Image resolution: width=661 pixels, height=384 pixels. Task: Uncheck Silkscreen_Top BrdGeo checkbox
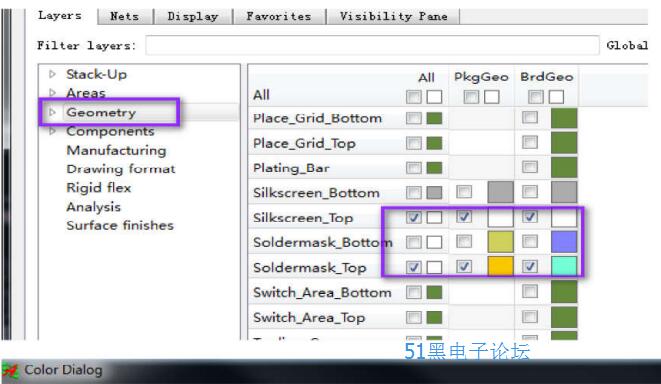(529, 217)
